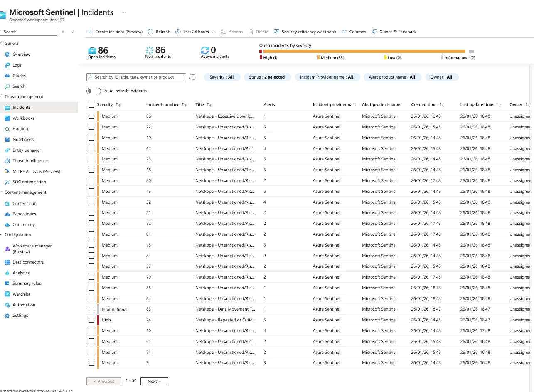This screenshot has height=392, width=534.
Task: Click the Workbooks chart icon
Action: coord(7,118)
